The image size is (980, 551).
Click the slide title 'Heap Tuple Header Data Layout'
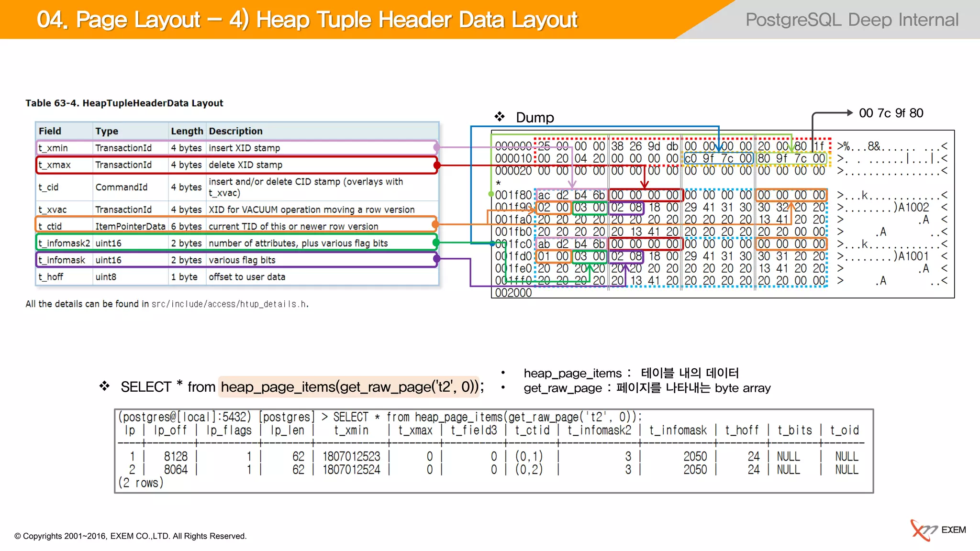pyautogui.click(x=417, y=20)
